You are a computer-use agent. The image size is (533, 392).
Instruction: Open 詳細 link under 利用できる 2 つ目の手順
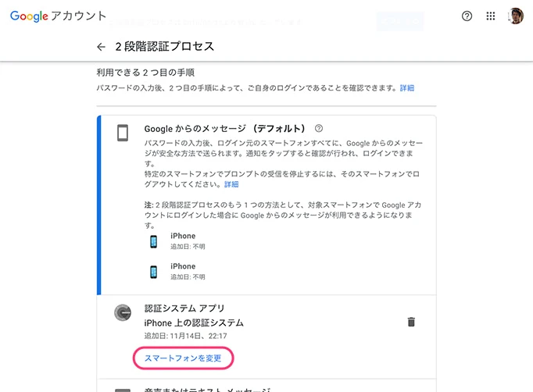point(407,88)
